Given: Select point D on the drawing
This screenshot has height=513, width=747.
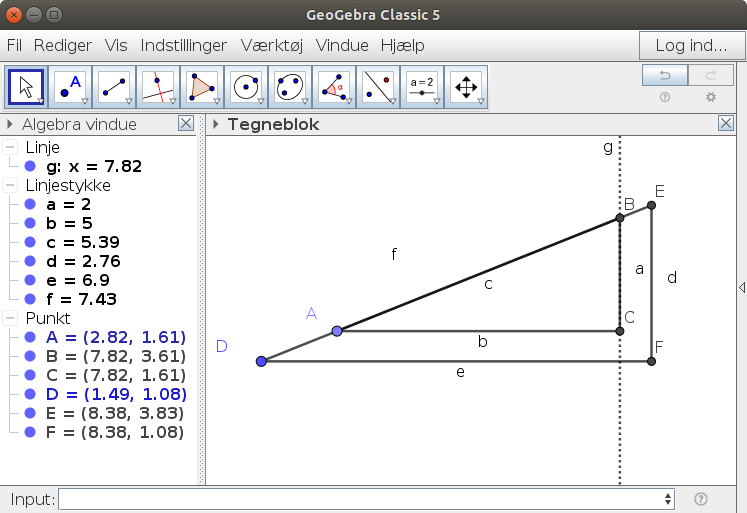Looking at the screenshot, I should [261, 362].
